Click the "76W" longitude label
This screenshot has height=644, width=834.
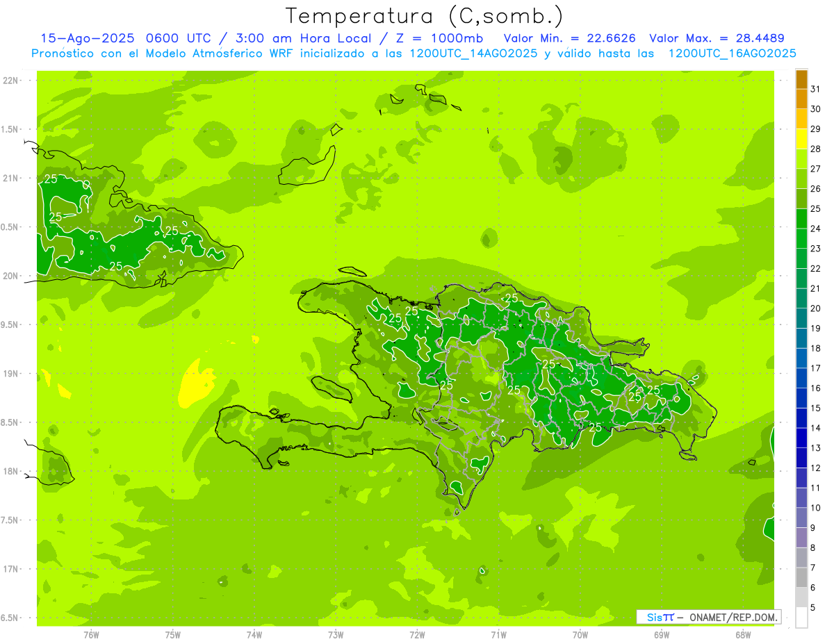tap(91, 635)
